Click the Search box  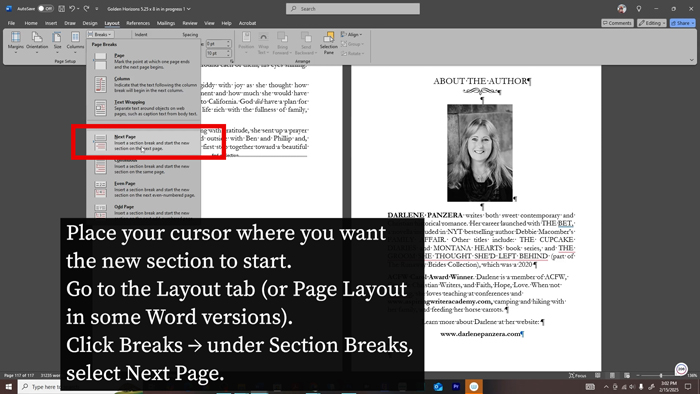(x=353, y=8)
